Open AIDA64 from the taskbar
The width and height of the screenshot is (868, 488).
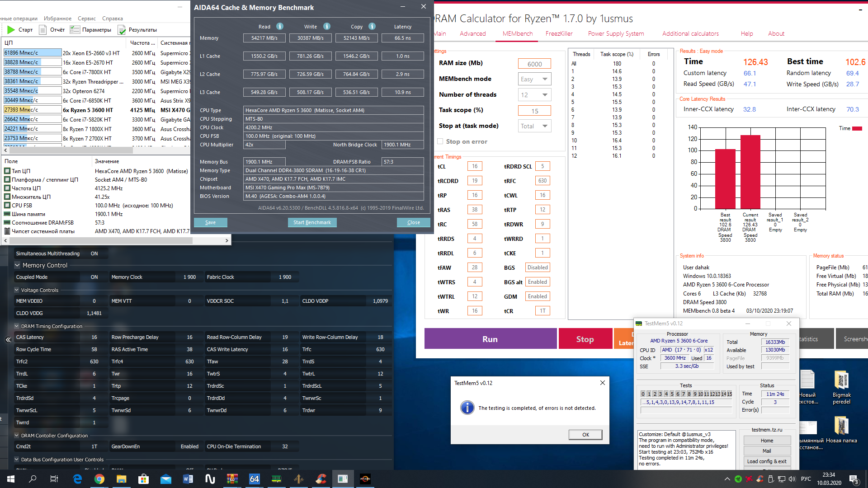click(255, 479)
